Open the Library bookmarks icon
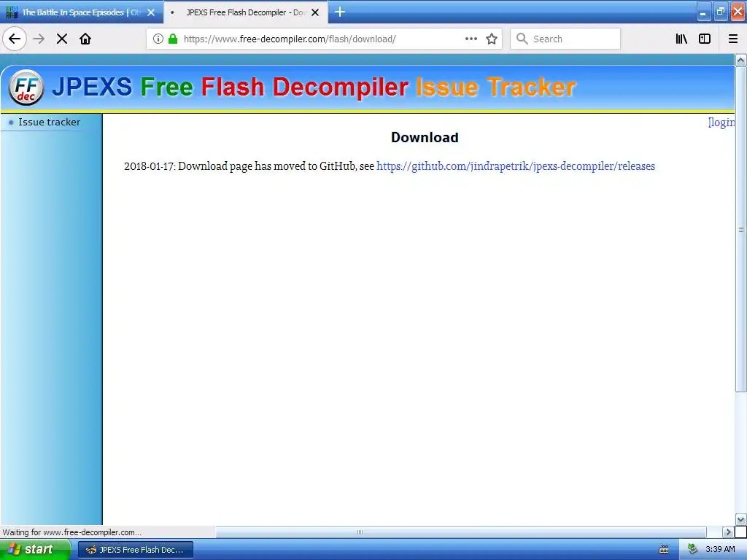This screenshot has height=560, width=747. tap(682, 39)
